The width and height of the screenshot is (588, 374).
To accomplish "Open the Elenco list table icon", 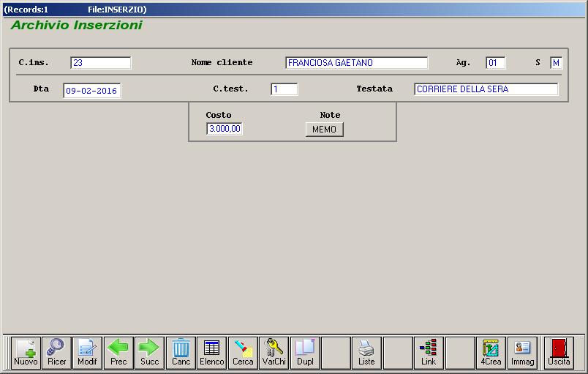I will pyautogui.click(x=212, y=353).
